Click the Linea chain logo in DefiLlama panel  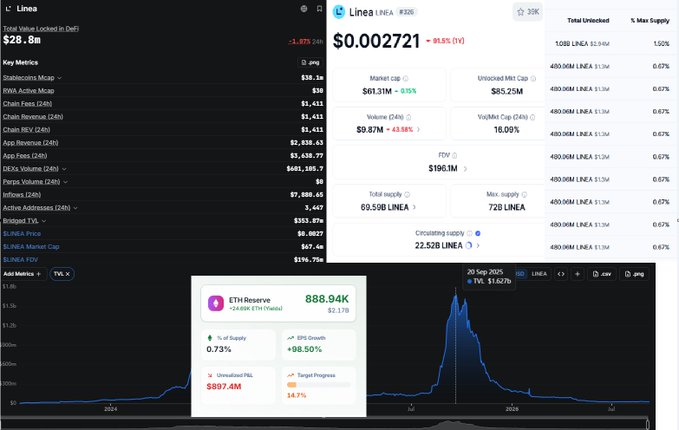tap(8, 9)
